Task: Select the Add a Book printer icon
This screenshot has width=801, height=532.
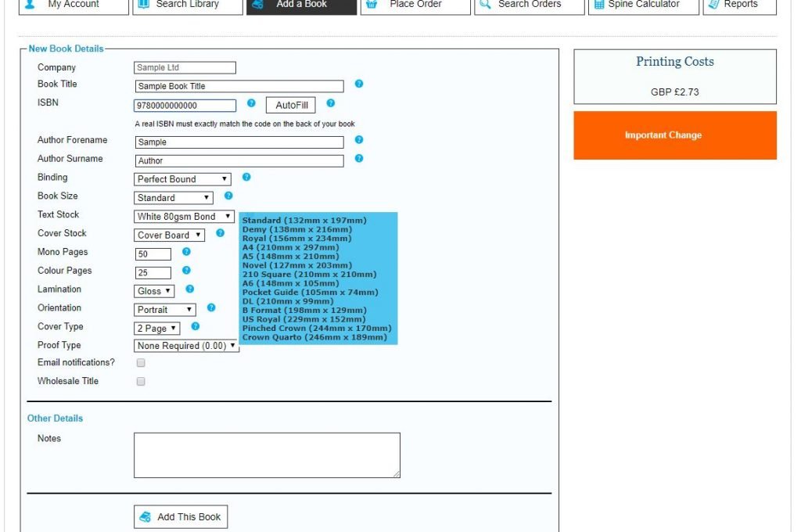Action: tap(258, 5)
